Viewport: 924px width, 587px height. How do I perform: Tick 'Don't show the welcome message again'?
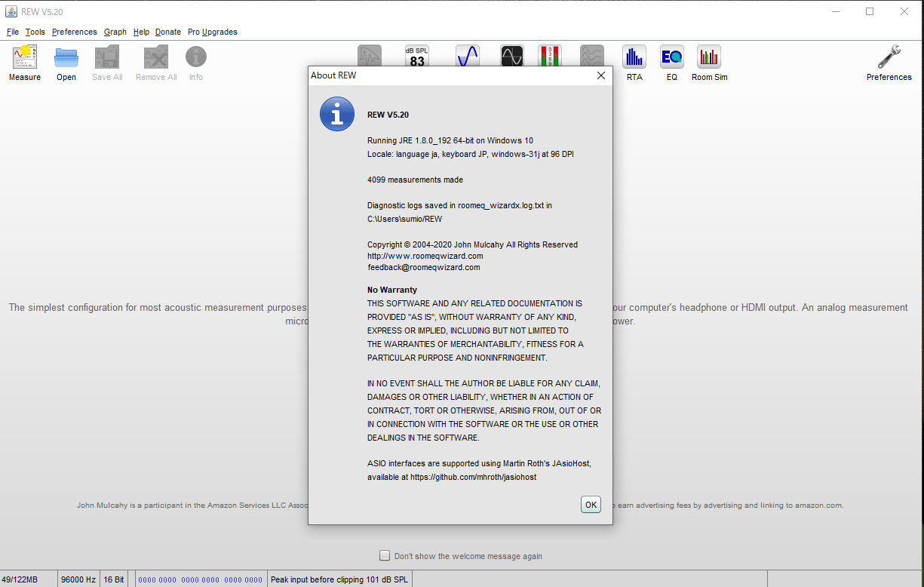385,555
